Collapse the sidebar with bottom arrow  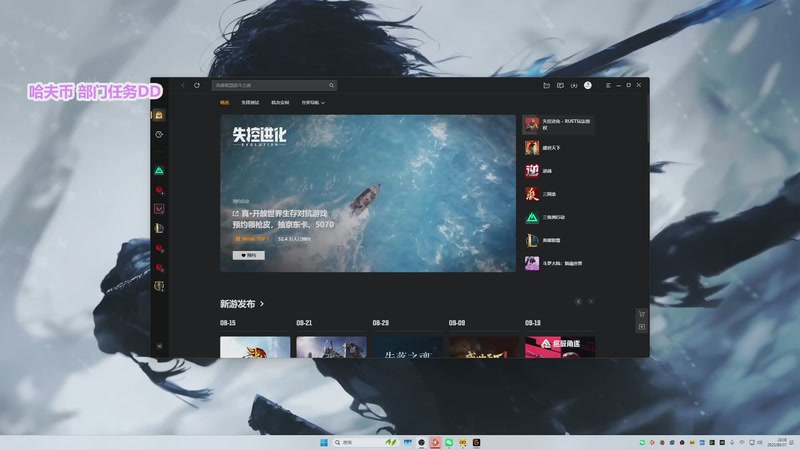click(x=159, y=346)
